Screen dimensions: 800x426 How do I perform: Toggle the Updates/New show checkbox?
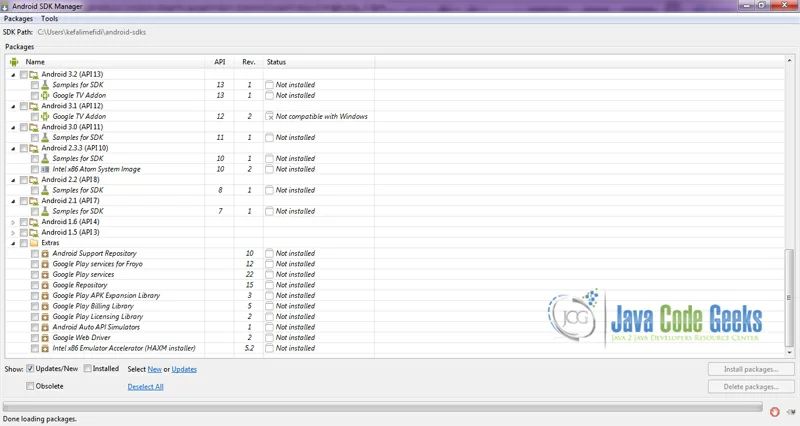[x=30, y=368]
